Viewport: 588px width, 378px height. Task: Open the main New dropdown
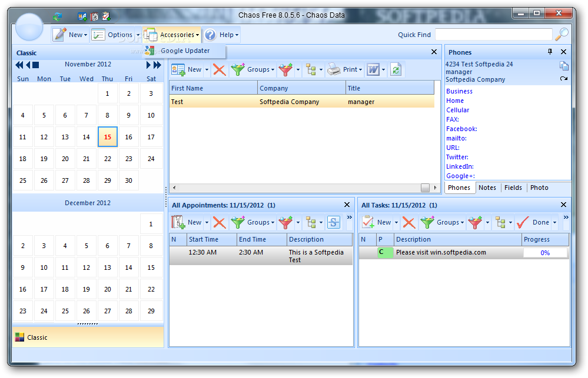click(71, 35)
